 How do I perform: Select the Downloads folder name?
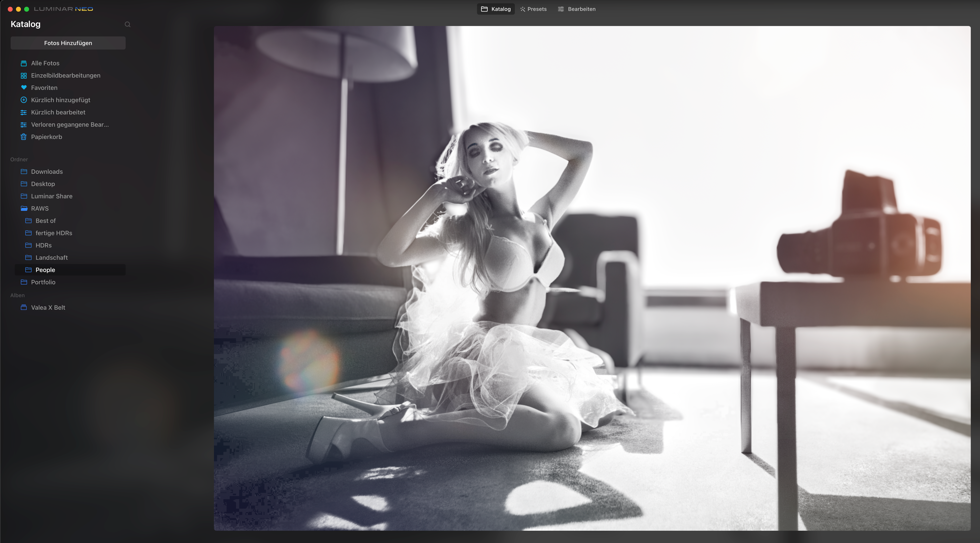click(47, 172)
